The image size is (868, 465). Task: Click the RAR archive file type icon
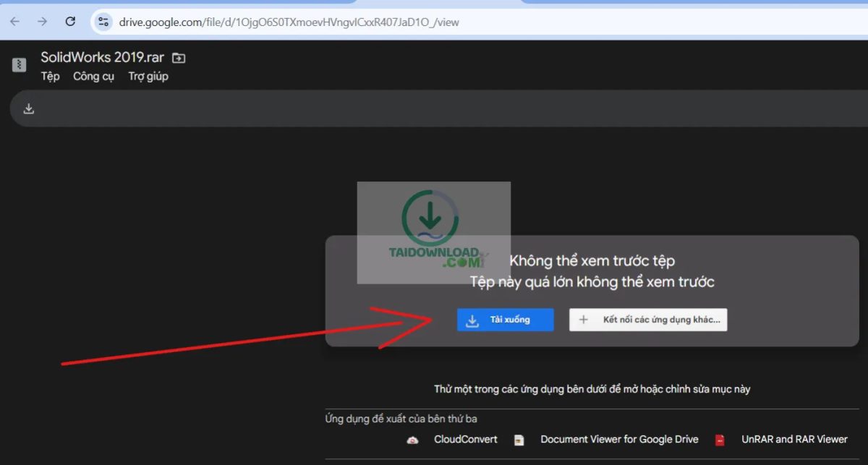coord(20,65)
